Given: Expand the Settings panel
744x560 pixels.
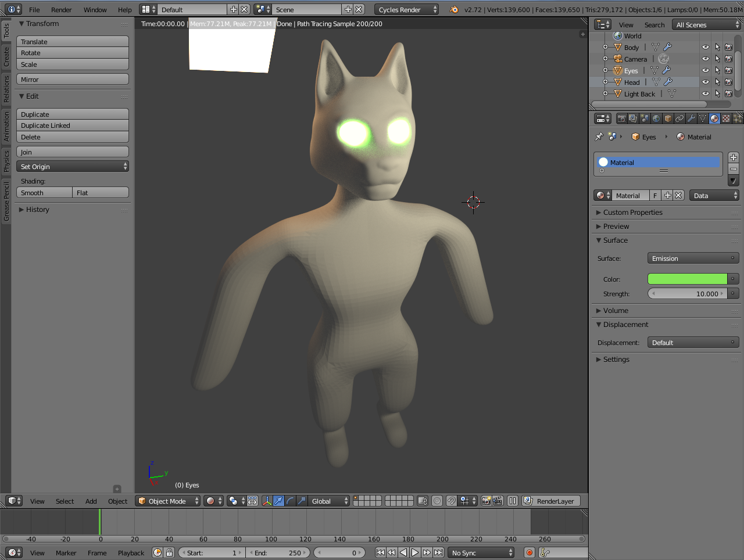Looking at the screenshot, I should point(616,360).
